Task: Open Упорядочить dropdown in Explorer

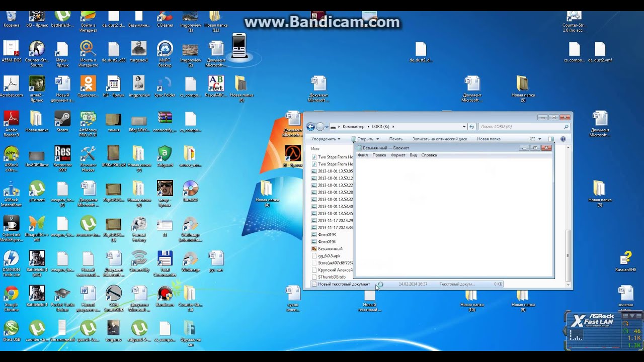Action: coord(326,139)
